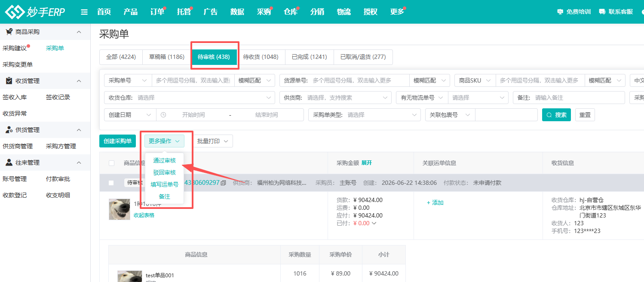Open the 分销 menu
This screenshot has height=282, width=644.
pyautogui.click(x=317, y=12)
